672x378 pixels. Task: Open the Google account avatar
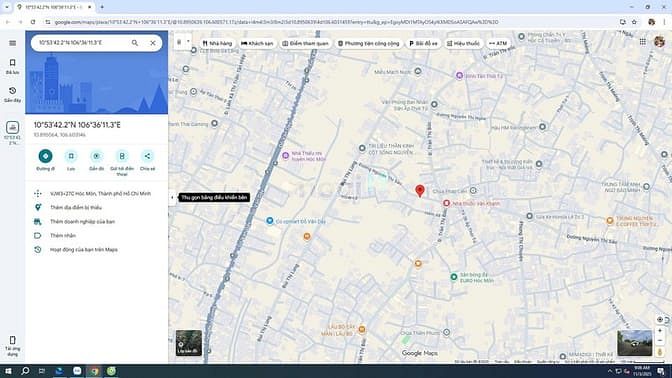point(659,42)
